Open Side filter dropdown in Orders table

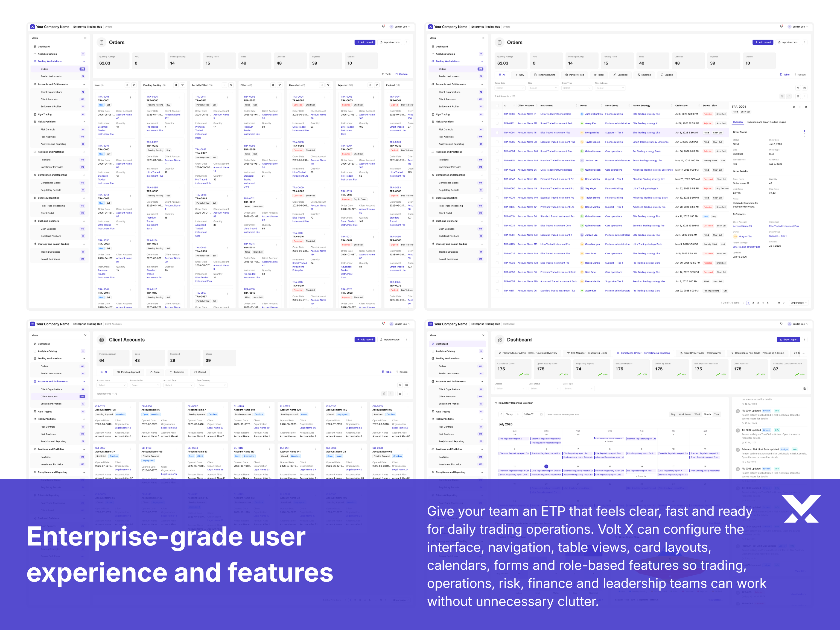(543, 88)
